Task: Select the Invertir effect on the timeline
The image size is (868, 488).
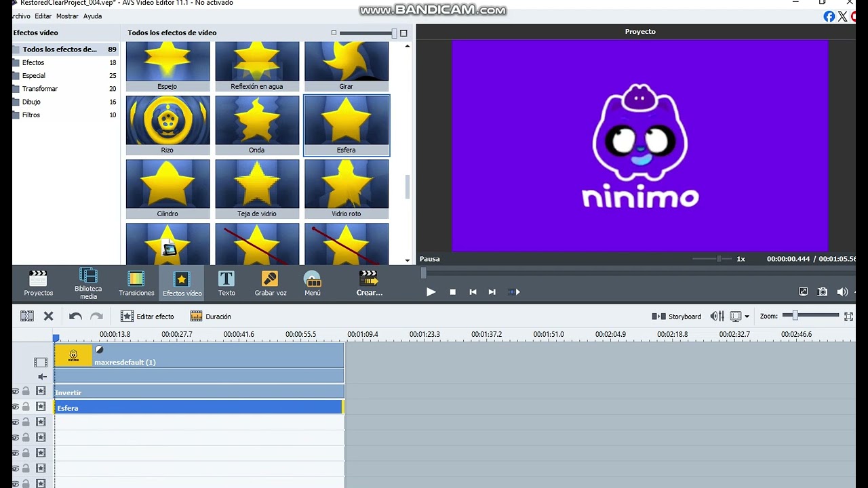Action: [x=199, y=392]
